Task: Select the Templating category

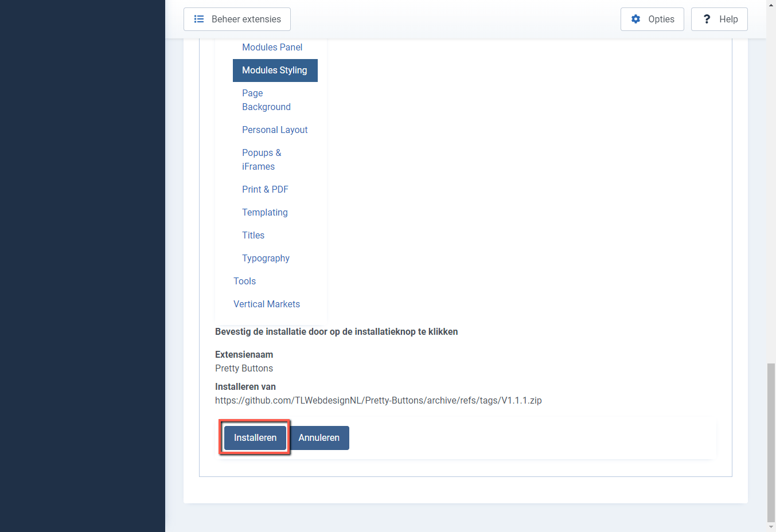Action: pyautogui.click(x=264, y=212)
